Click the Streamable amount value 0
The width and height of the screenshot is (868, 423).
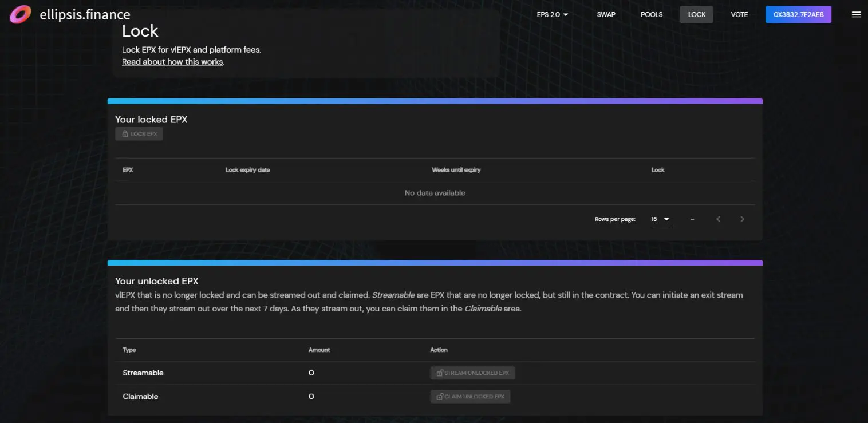coord(311,373)
